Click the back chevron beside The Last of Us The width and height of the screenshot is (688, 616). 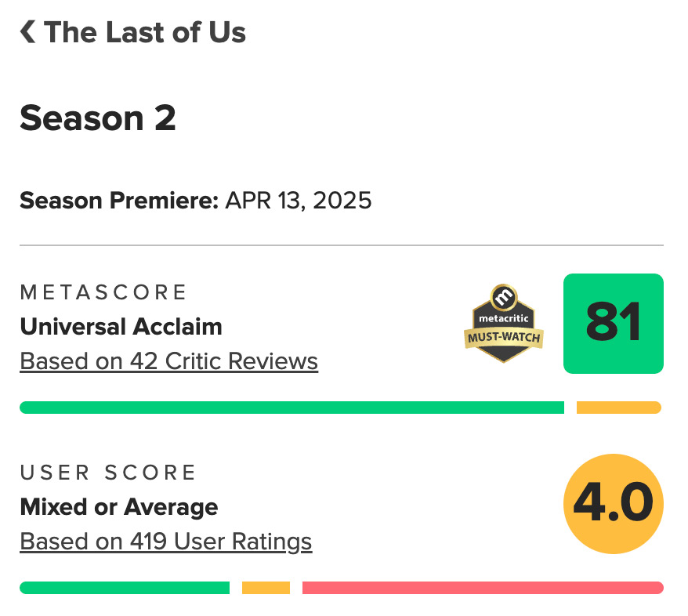(x=27, y=32)
